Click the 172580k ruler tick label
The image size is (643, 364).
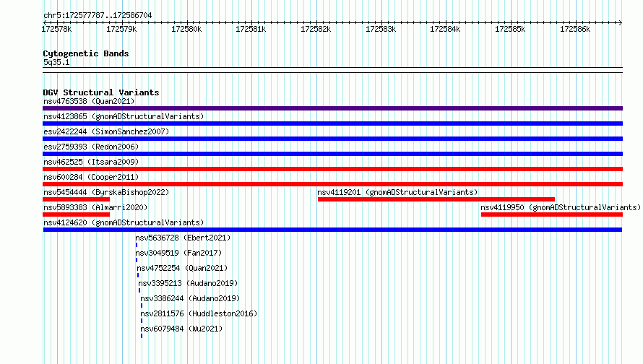(186, 29)
